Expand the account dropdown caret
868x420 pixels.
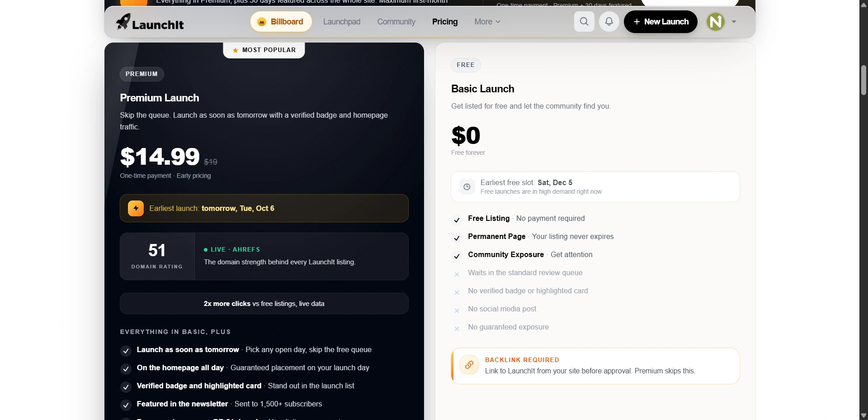point(734,22)
